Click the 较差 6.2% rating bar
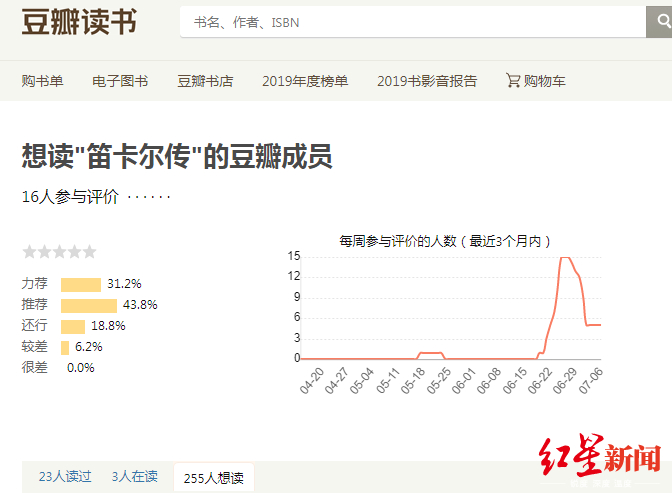The width and height of the screenshot is (672, 500). tap(65, 347)
